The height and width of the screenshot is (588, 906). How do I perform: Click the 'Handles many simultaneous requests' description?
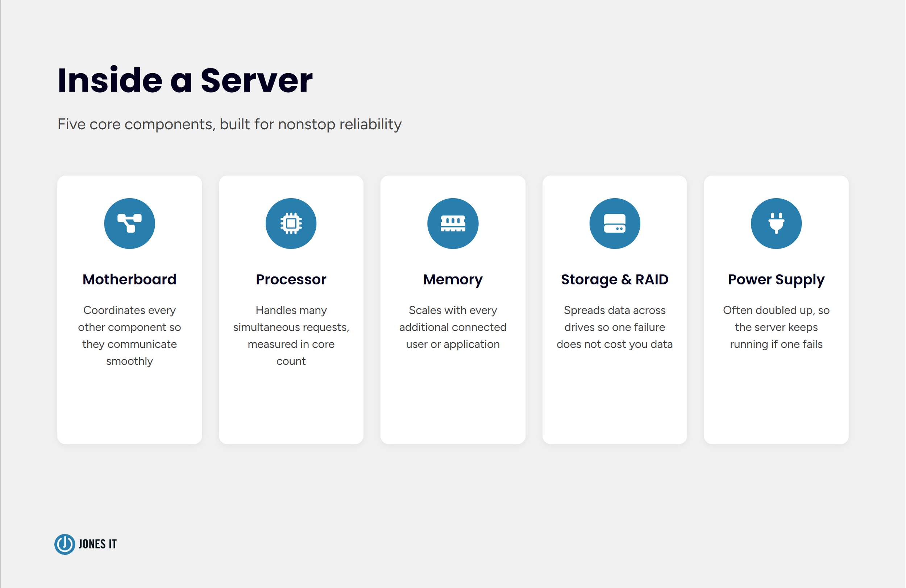291,335
